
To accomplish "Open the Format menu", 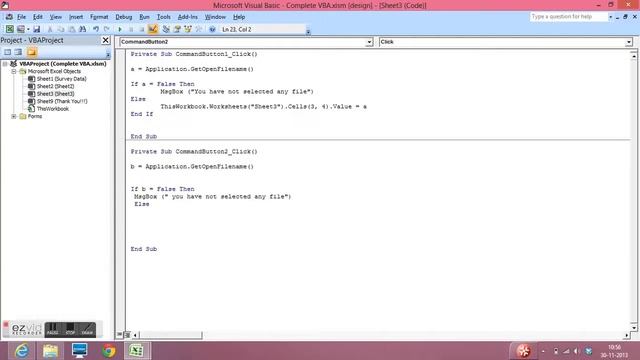I will pos(99,17).
